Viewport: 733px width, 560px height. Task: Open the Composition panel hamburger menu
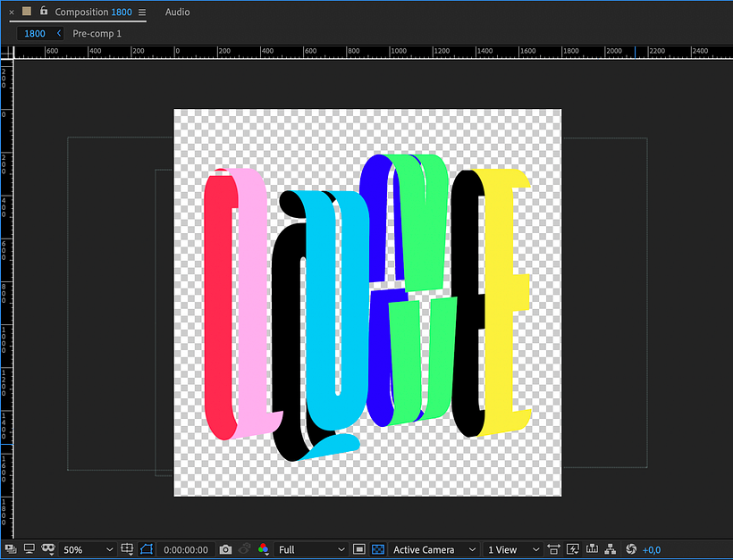142,13
